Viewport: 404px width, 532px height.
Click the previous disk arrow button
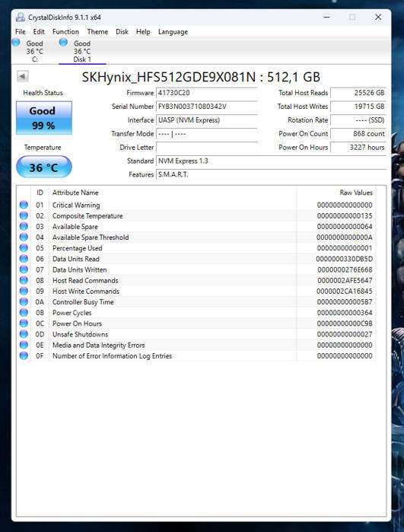click(x=23, y=76)
